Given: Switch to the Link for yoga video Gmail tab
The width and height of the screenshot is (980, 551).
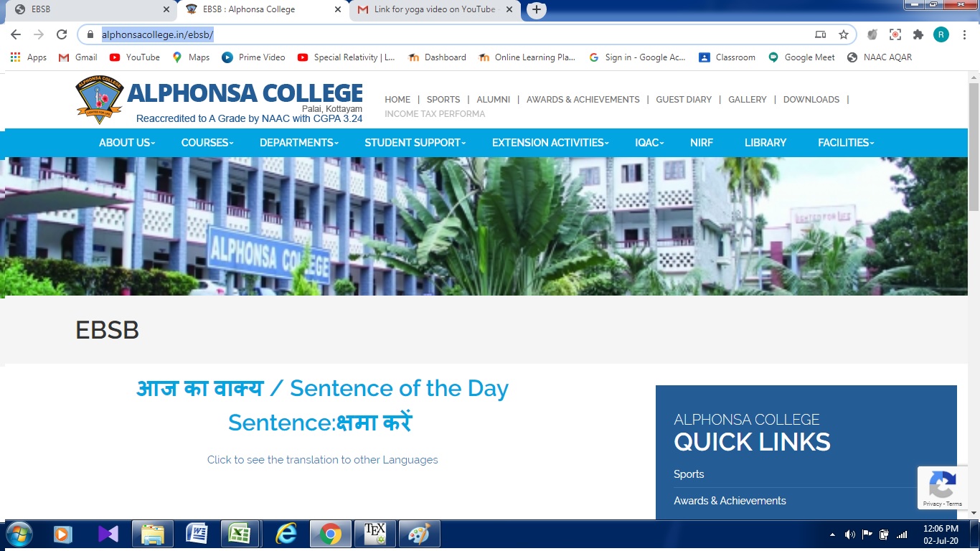Looking at the screenshot, I should [434, 10].
